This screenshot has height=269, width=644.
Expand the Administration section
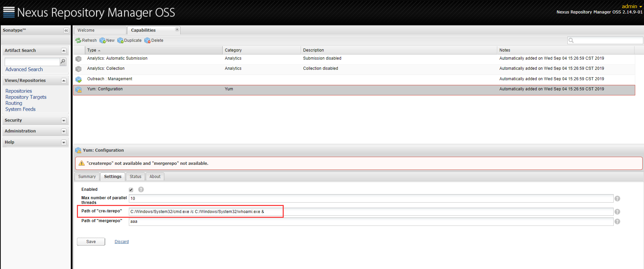[63, 131]
